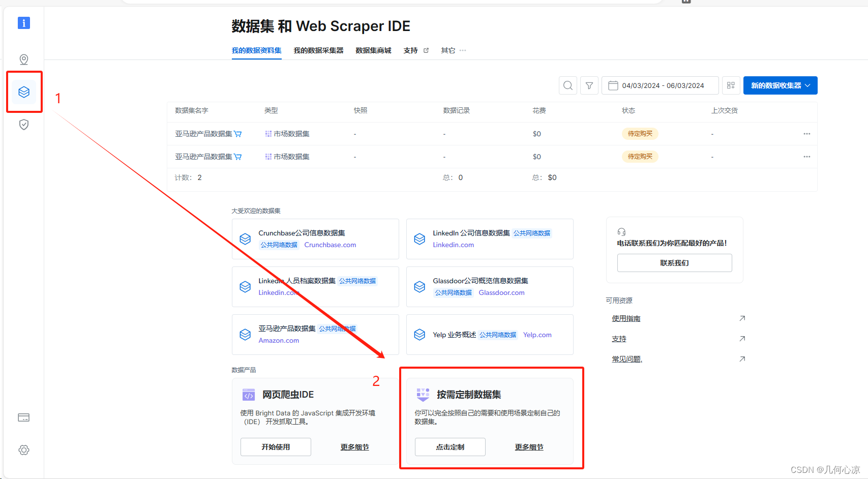Click the 网页爬虫IDE code icon
Screen dimensions: 868x479
coord(249,395)
